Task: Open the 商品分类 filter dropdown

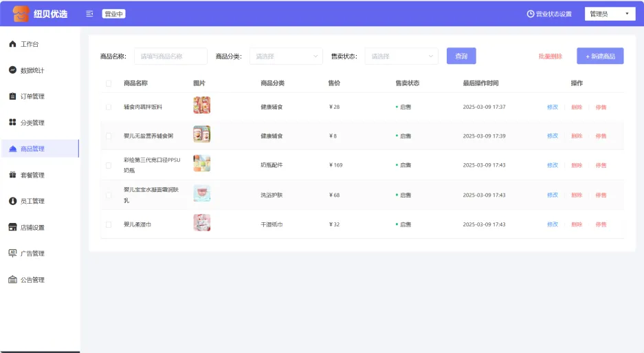Action: (285, 56)
